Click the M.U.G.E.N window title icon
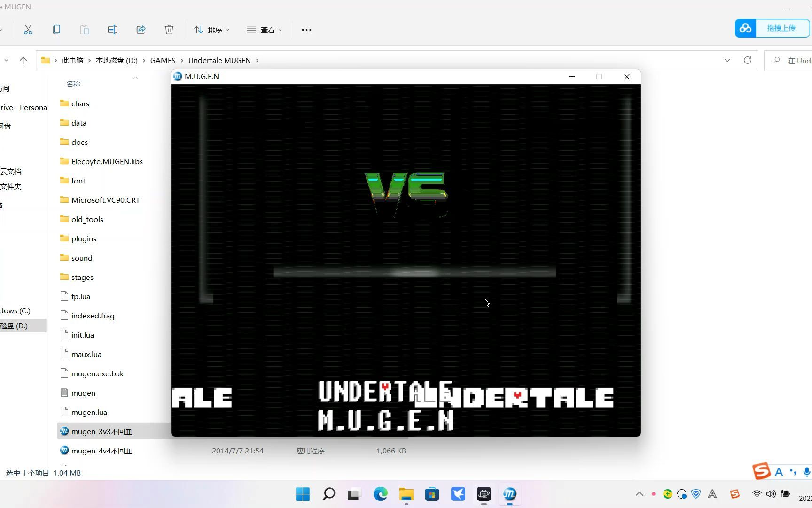 178,76
